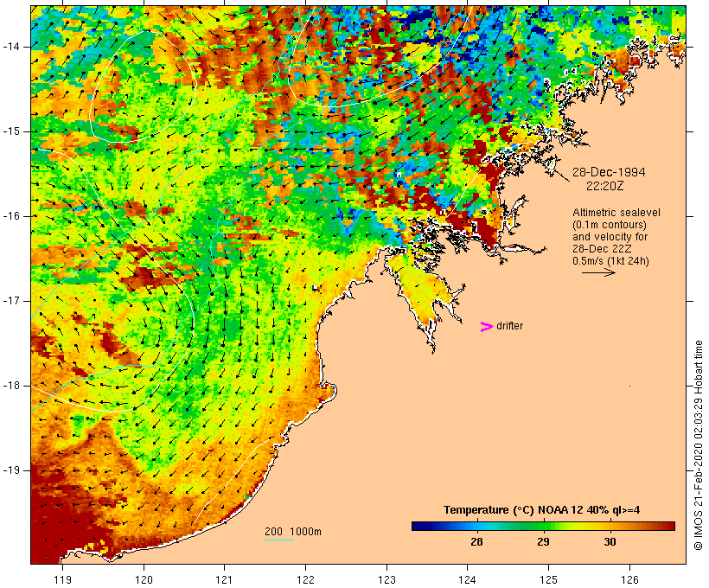Viewport: 709px width, 588px height.
Task: Click the 124 longitude axis label
Action: click(x=468, y=579)
